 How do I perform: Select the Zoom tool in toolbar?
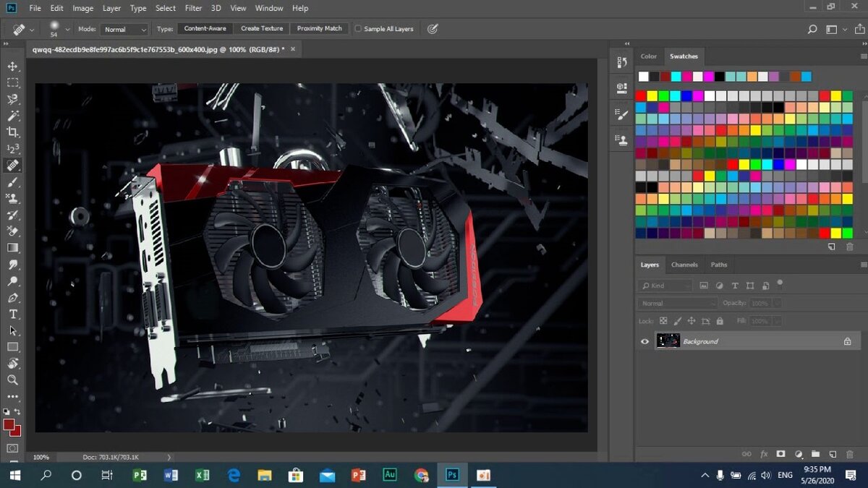(x=13, y=380)
